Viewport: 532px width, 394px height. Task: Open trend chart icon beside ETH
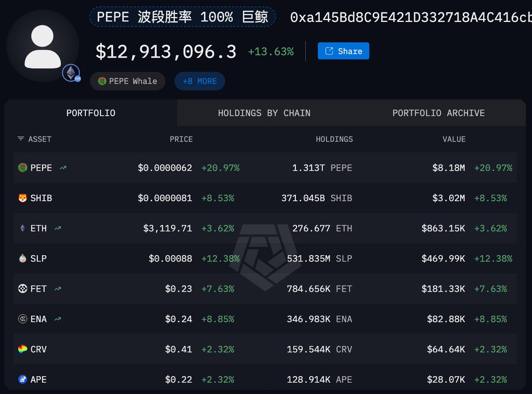point(58,228)
